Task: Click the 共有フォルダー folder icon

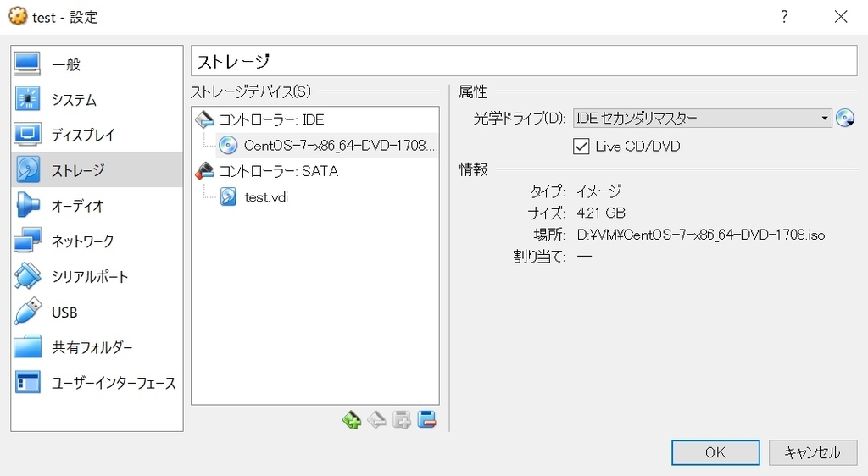Action: [28, 347]
